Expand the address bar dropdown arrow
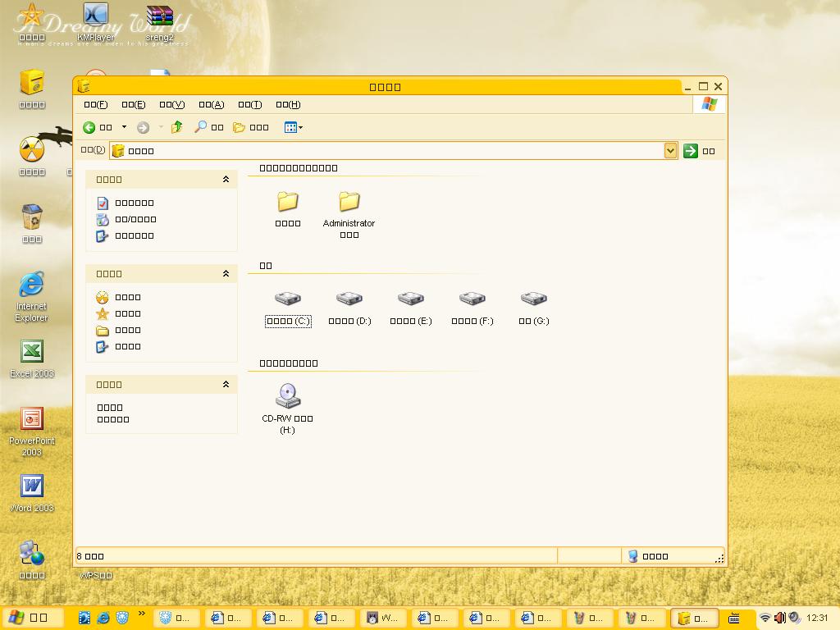 [x=670, y=150]
